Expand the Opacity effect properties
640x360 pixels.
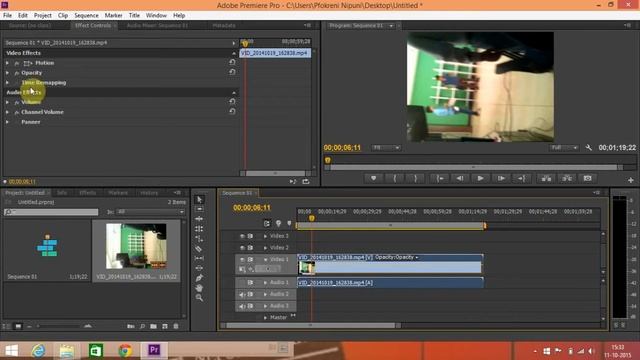click(7, 73)
